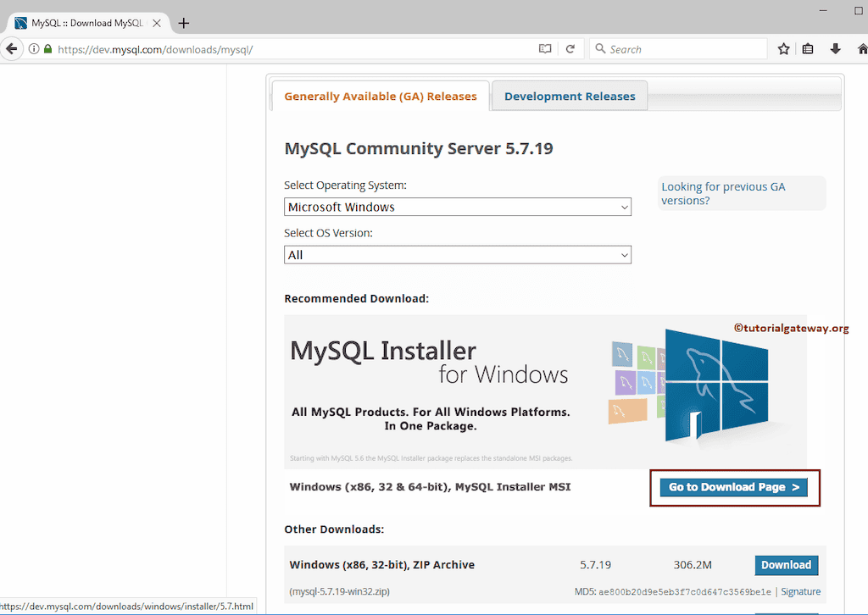Click Windows (x86, 32 & 64-bit), MySQL Installer MSI text
This screenshot has width=868, height=615.
[430, 487]
